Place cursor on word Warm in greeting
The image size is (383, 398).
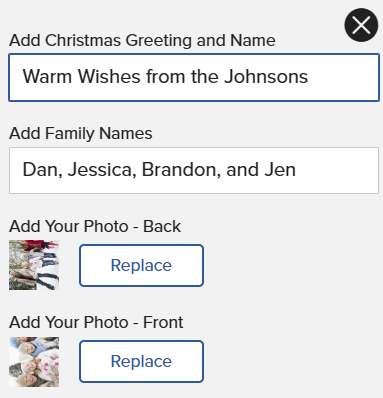tap(47, 76)
